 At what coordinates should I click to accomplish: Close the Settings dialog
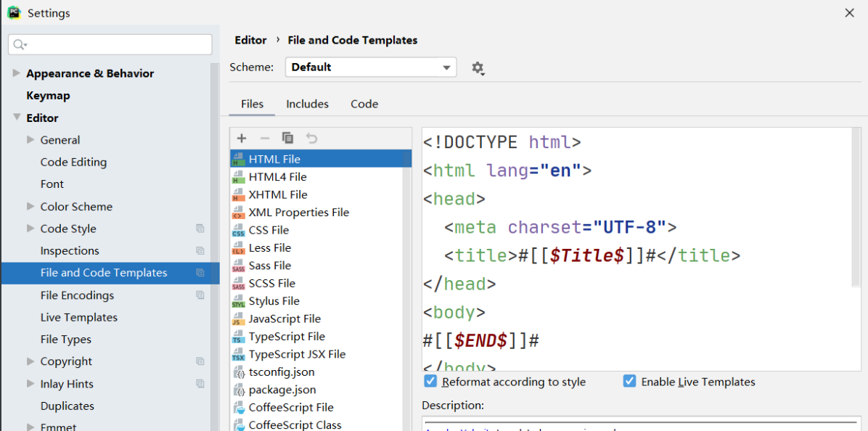point(850,13)
